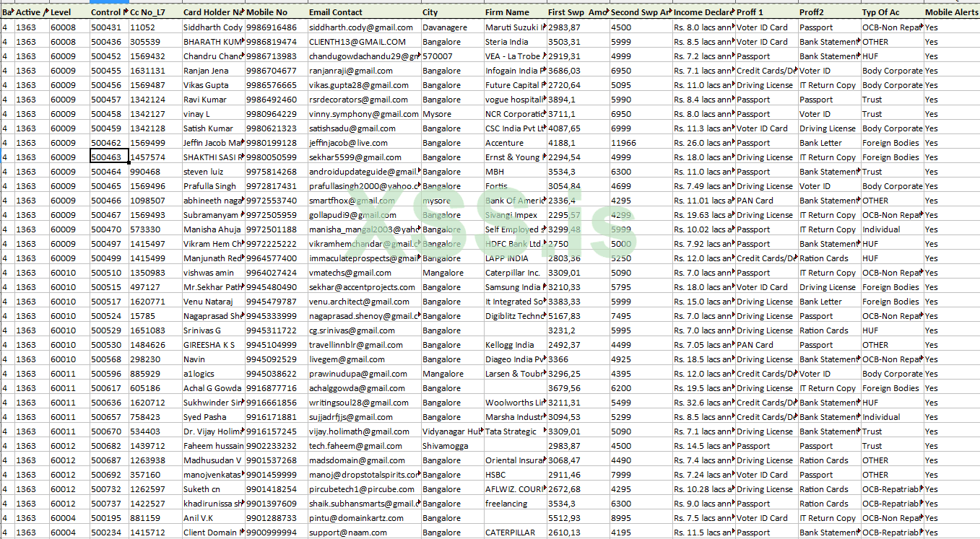Image resolution: width=980 pixels, height=539 pixels.
Task: Select the "HSBC" firm cell
Action: pos(515,475)
